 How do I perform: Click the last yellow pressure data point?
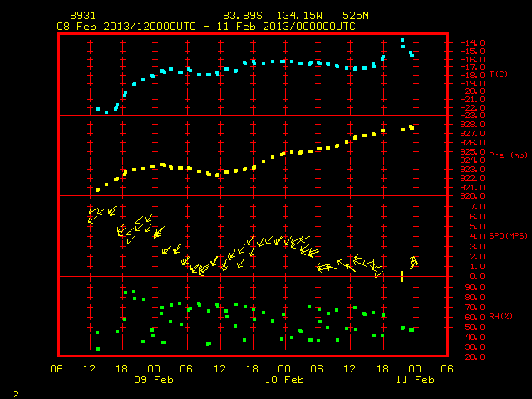coord(411,127)
